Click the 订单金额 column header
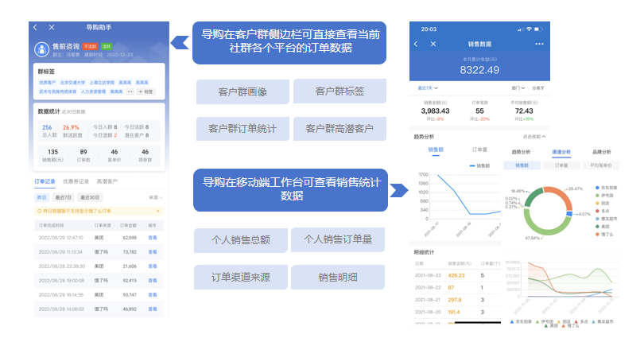Image resolution: width=644 pixels, height=346 pixels. [x=128, y=226]
